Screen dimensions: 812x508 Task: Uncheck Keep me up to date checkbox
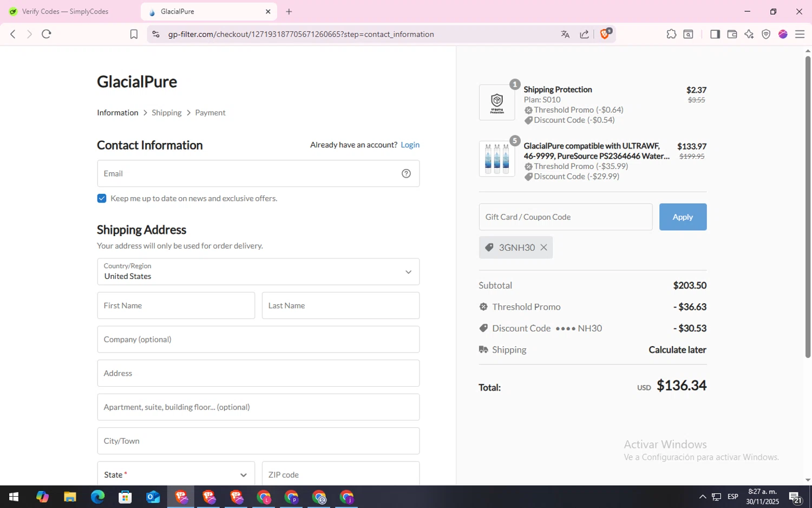(x=102, y=198)
